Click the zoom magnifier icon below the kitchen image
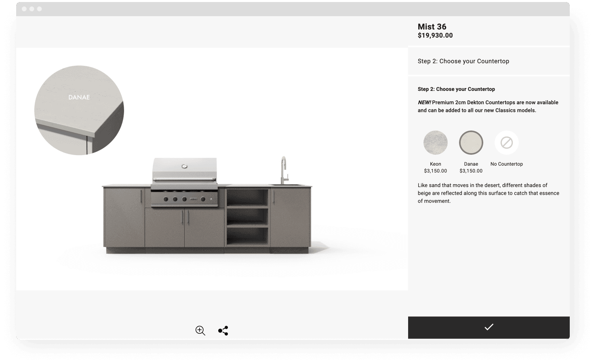 coord(200,330)
